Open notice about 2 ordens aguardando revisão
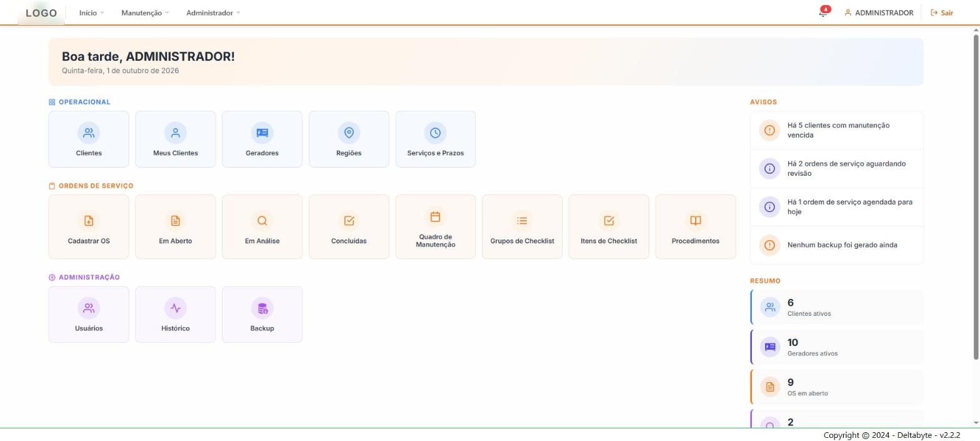Viewport: 980px width, 441px height. tap(837, 168)
